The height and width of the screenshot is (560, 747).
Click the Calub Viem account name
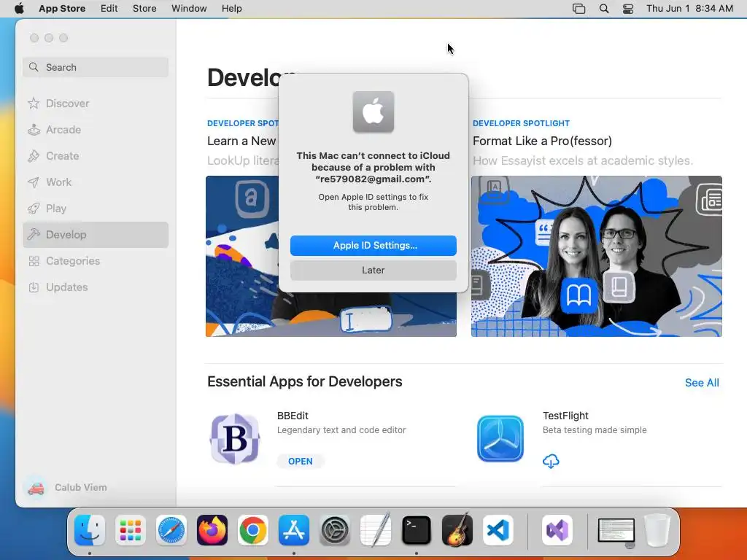coord(80,488)
